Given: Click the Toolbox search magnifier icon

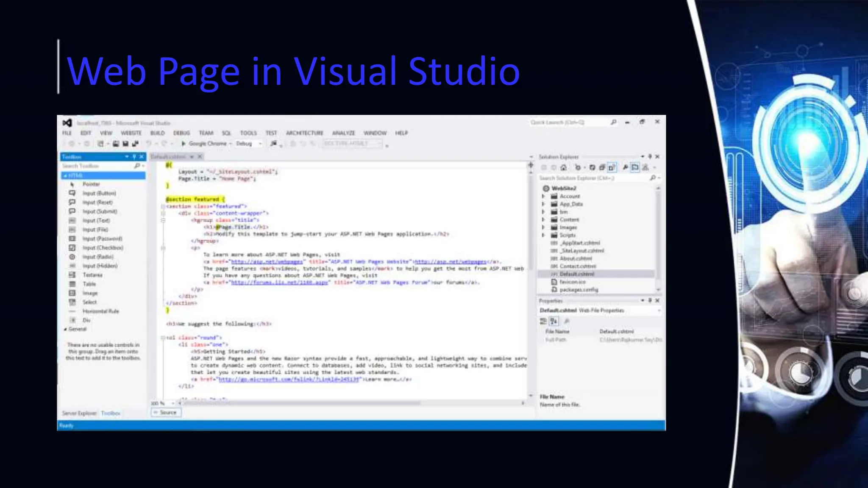Looking at the screenshot, I should (137, 166).
